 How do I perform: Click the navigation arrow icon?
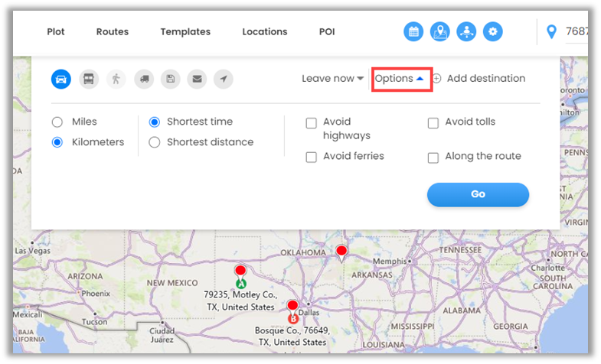[224, 79]
